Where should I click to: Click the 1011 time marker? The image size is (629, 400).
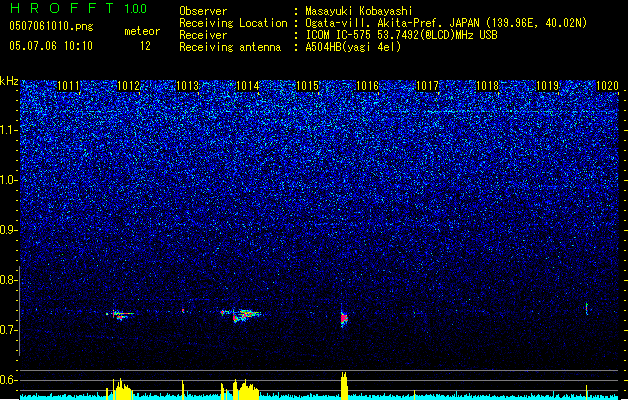(69, 86)
